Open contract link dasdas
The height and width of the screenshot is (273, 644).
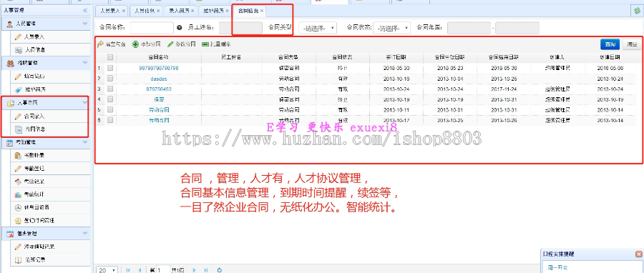pyautogui.click(x=159, y=79)
